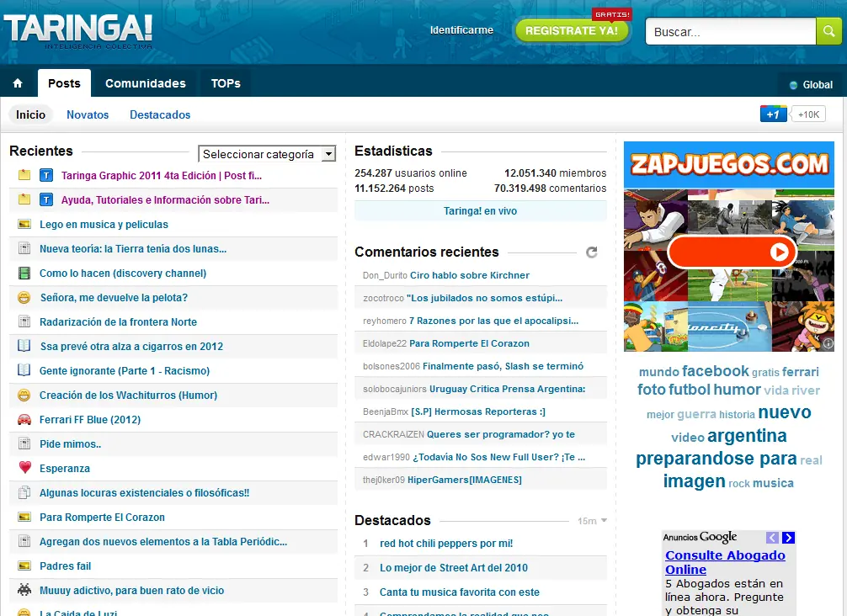This screenshot has height=616, width=847.
Task: Click the humor tag in tag cloud
Action: point(737,390)
